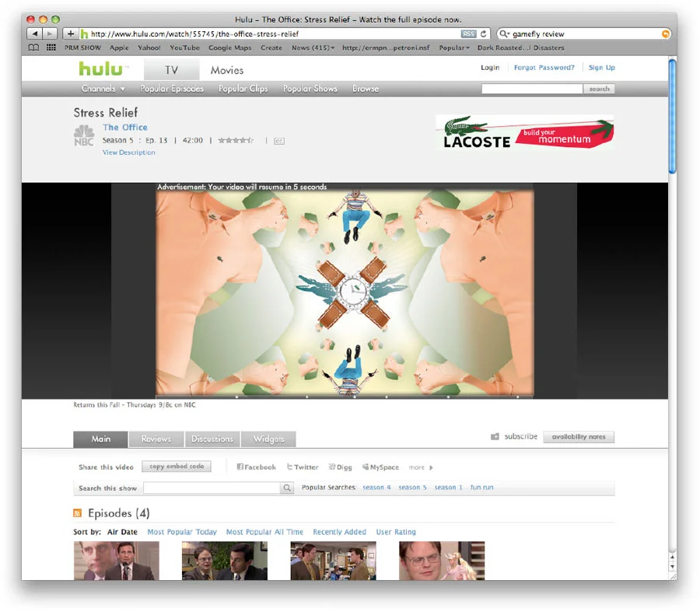The image size is (700, 612).
Task: Share on Twitter
Action: [x=303, y=467]
